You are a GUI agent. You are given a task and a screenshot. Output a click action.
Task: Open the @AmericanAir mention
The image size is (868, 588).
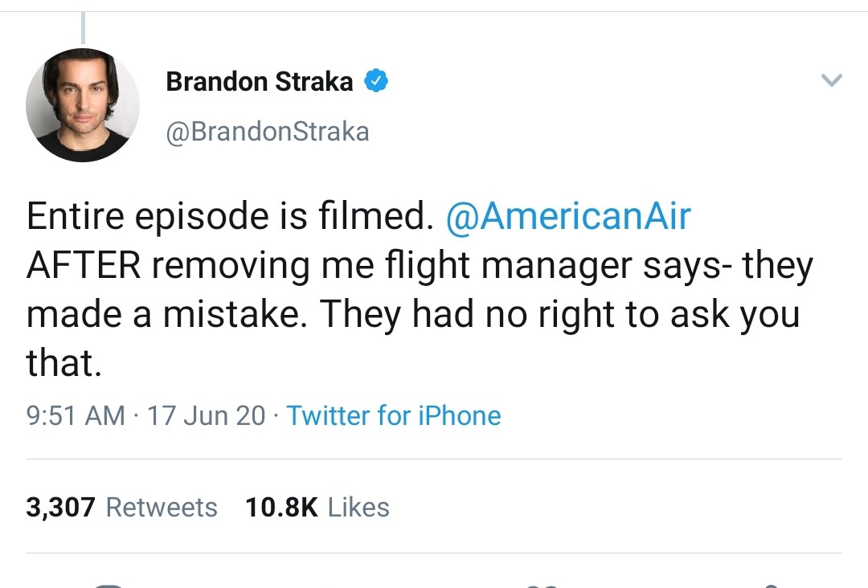pos(567,217)
